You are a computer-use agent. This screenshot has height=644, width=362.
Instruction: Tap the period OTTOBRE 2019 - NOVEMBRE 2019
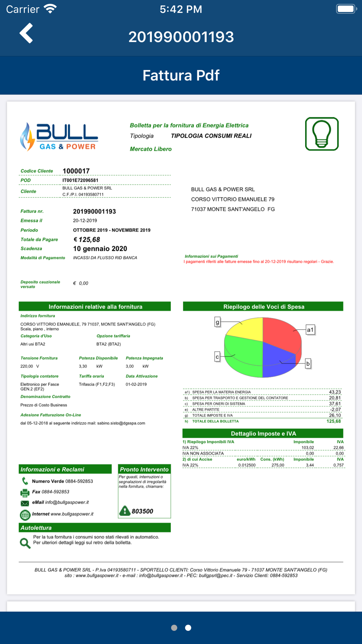[x=112, y=230]
